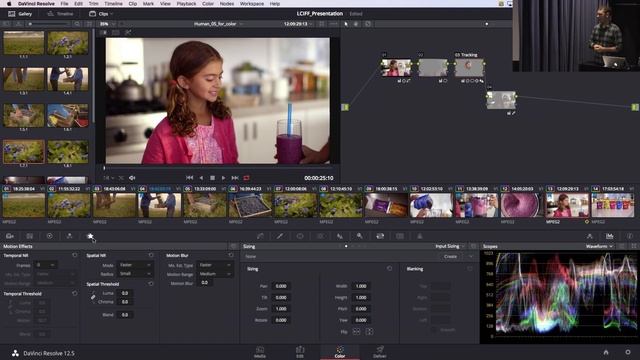Open project settings gear icon
640x360 pixels.
628,352
